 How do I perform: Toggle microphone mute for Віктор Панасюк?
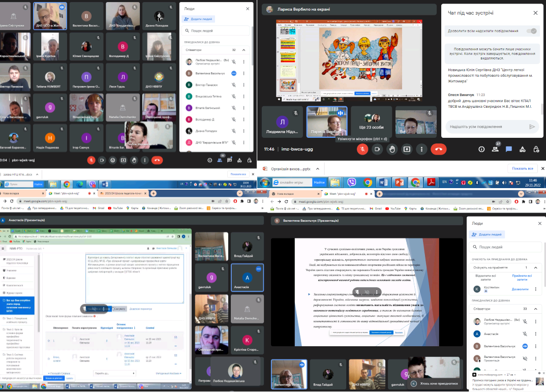click(234, 85)
